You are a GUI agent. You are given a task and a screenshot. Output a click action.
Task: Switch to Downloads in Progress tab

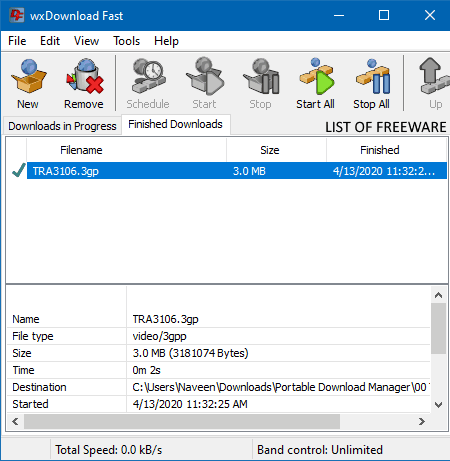click(x=62, y=126)
